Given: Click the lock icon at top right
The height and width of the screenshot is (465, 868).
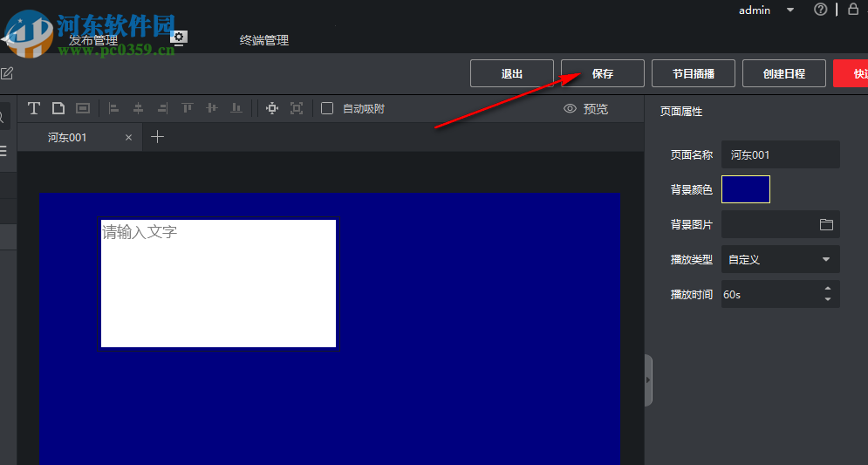Looking at the screenshot, I should (853, 9).
